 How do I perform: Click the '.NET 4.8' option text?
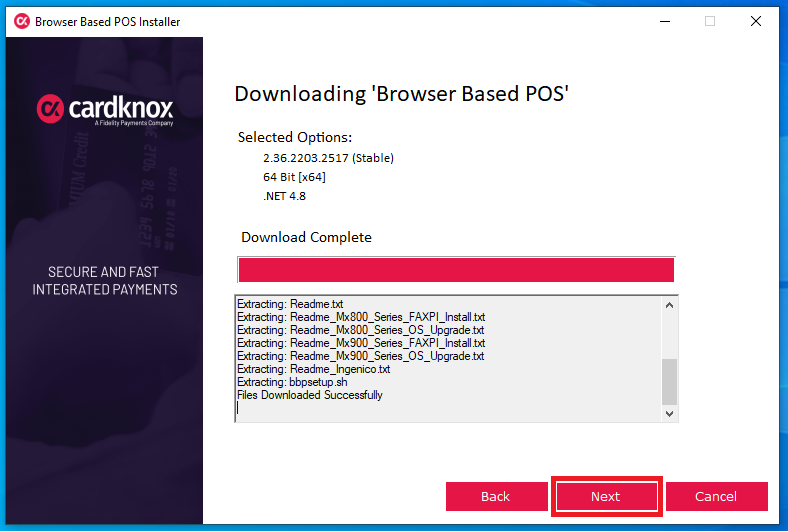coord(284,196)
